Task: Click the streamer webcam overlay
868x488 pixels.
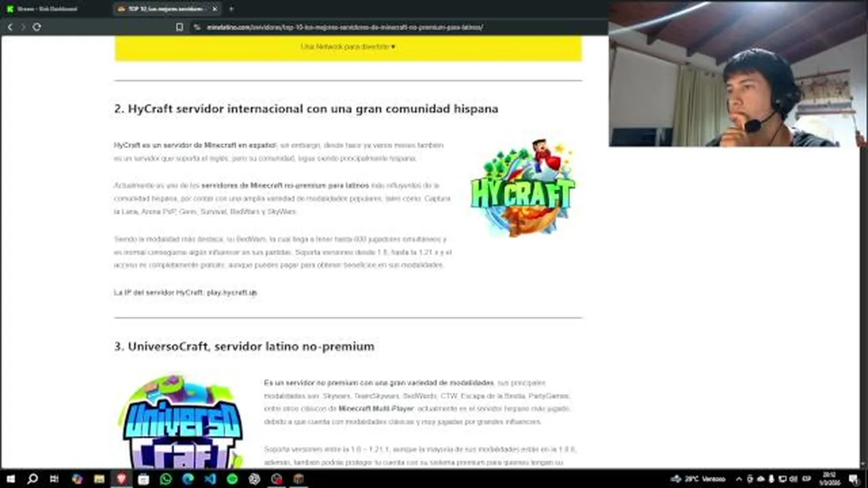Action: [738, 73]
